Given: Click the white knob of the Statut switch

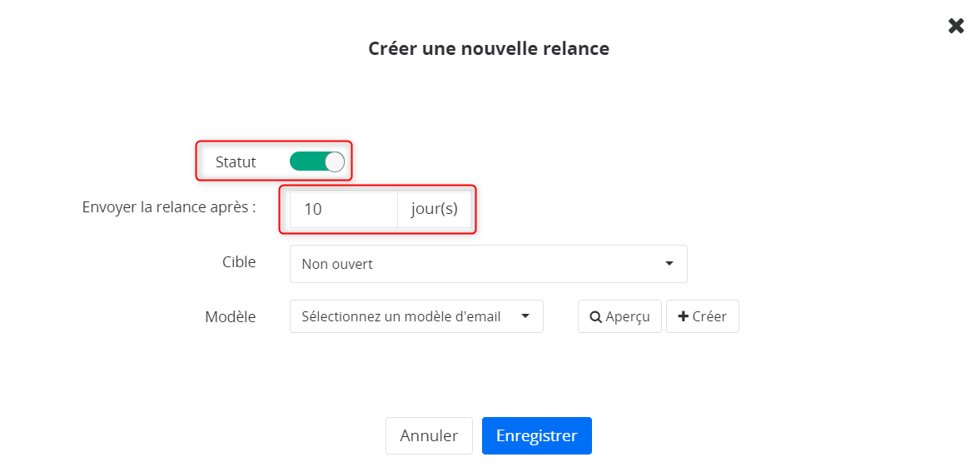Looking at the screenshot, I should pos(335,162).
